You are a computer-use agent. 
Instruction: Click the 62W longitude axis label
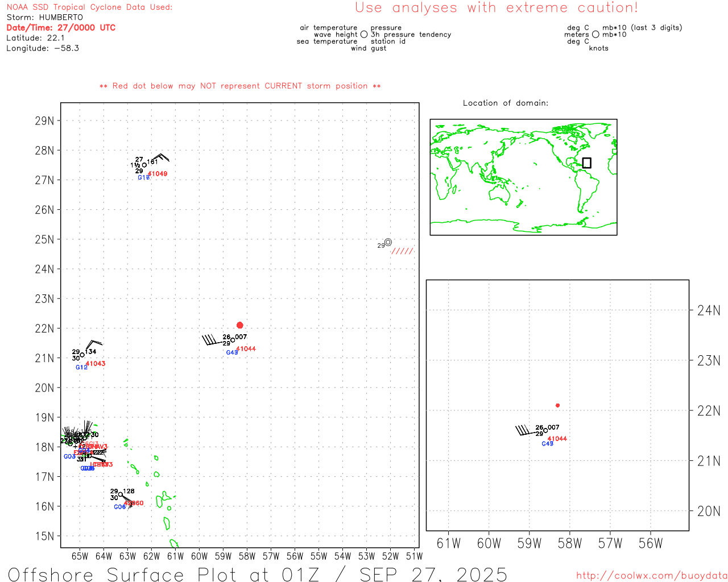152,556
